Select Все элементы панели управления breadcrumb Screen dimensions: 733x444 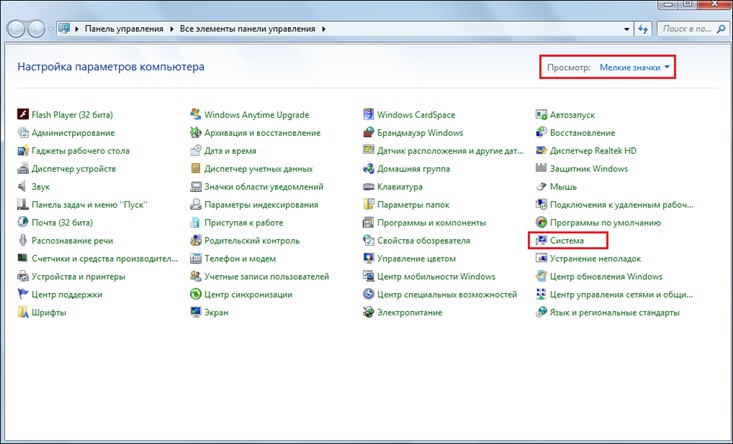click(x=247, y=29)
